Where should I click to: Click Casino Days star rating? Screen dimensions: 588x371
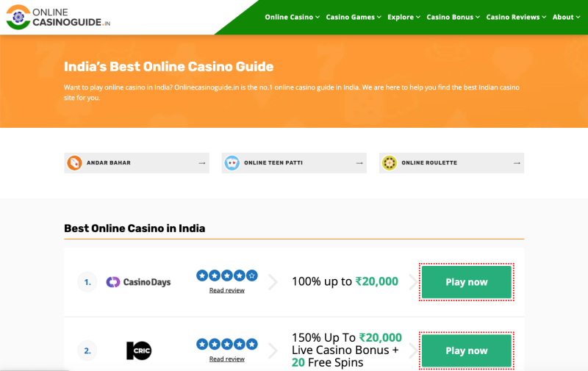click(226, 275)
